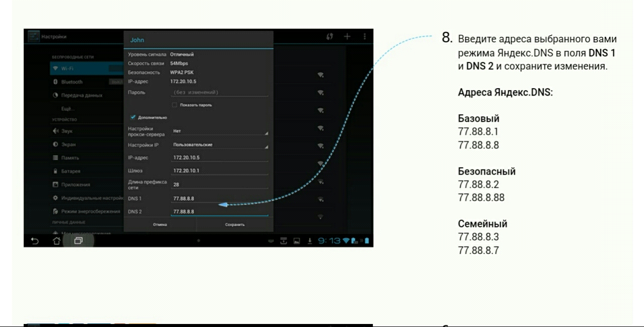Image resolution: width=644 pixels, height=327 pixels.
Task: Click the Bluetooth icon in the sidebar
Action: coord(56,81)
